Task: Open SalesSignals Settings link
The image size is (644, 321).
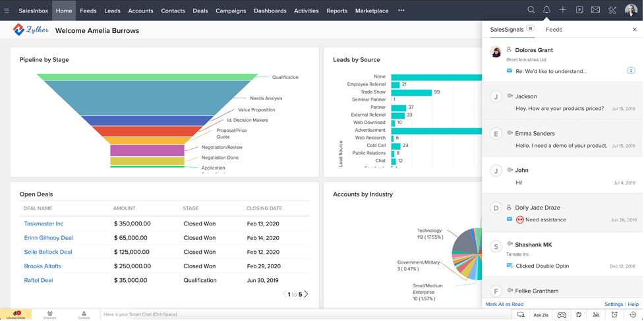Action: (614, 304)
